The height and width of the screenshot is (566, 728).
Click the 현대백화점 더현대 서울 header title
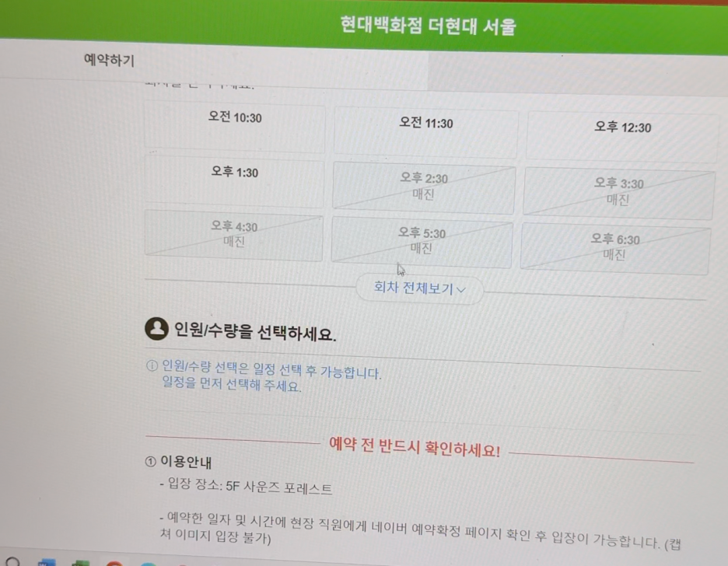pos(428,25)
